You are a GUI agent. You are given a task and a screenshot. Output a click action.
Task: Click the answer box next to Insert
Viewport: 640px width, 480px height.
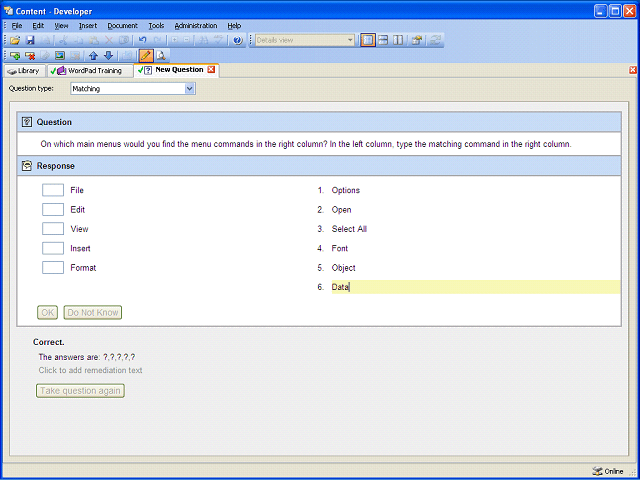point(53,248)
